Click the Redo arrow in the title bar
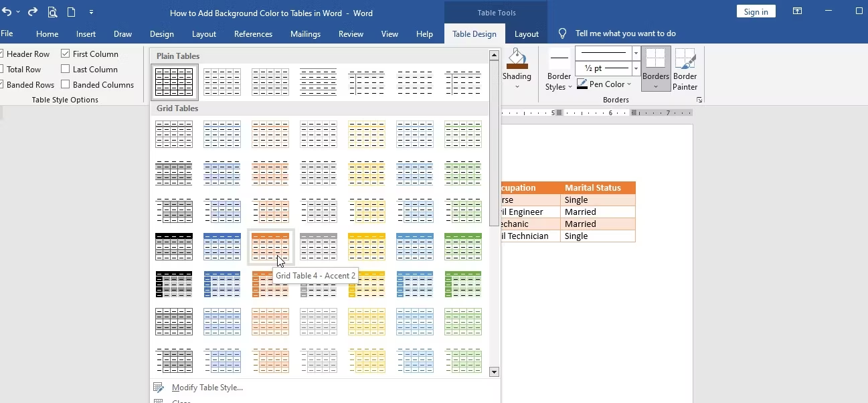This screenshot has height=403, width=868. click(32, 11)
